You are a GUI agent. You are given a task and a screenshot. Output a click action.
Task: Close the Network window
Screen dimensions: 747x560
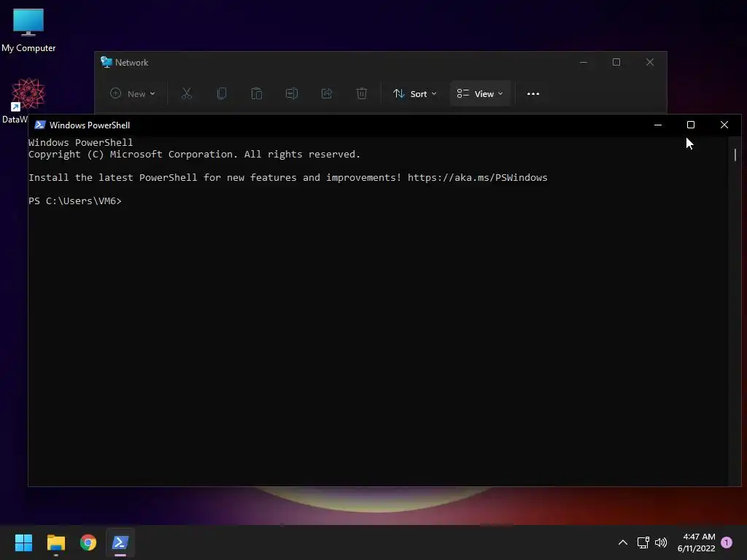coord(650,63)
